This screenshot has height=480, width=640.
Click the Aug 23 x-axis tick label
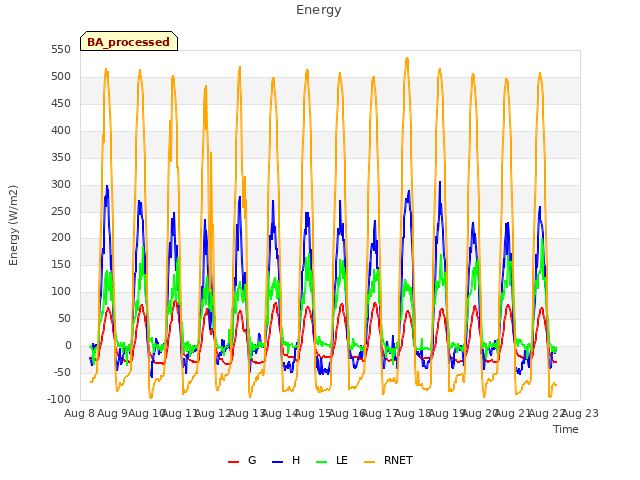point(580,413)
